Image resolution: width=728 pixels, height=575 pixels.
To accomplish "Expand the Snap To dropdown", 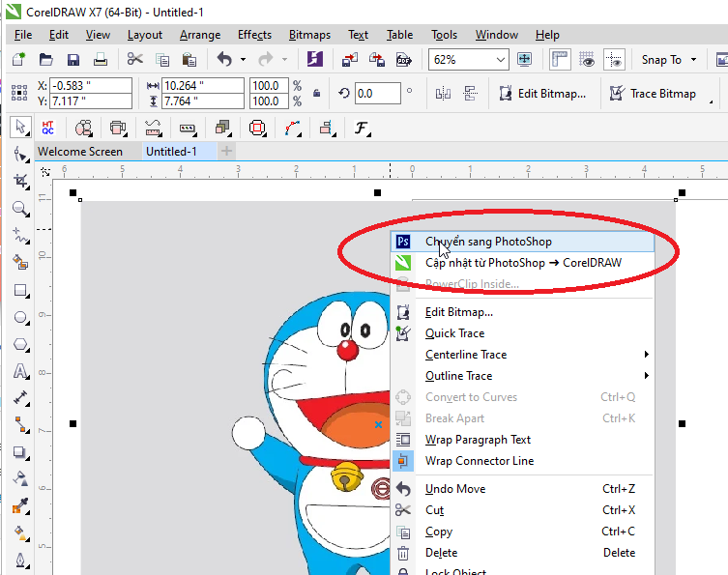I will 693,59.
